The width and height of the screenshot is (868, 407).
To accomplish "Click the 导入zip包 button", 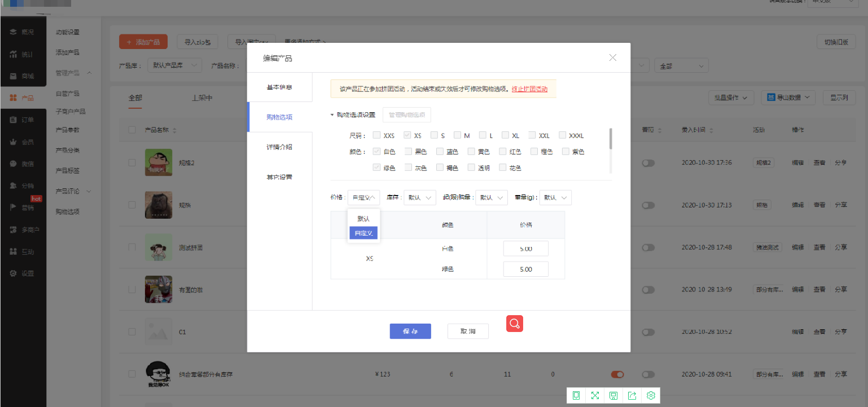I will (x=198, y=42).
